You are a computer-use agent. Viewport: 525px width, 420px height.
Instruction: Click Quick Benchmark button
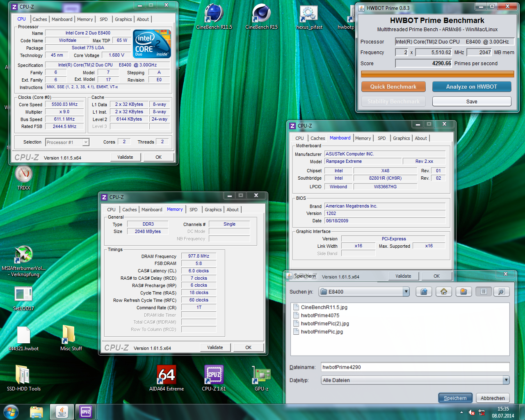click(393, 87)
